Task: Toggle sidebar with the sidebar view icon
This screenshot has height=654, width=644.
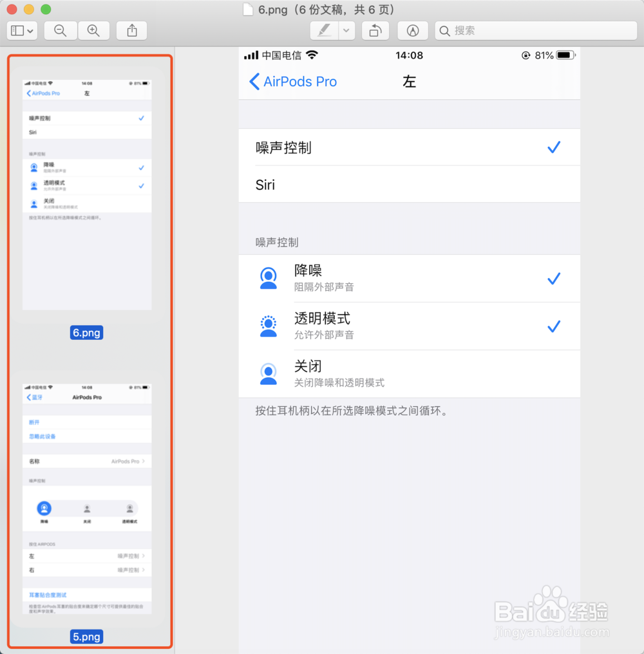Action: click(17, 30)
